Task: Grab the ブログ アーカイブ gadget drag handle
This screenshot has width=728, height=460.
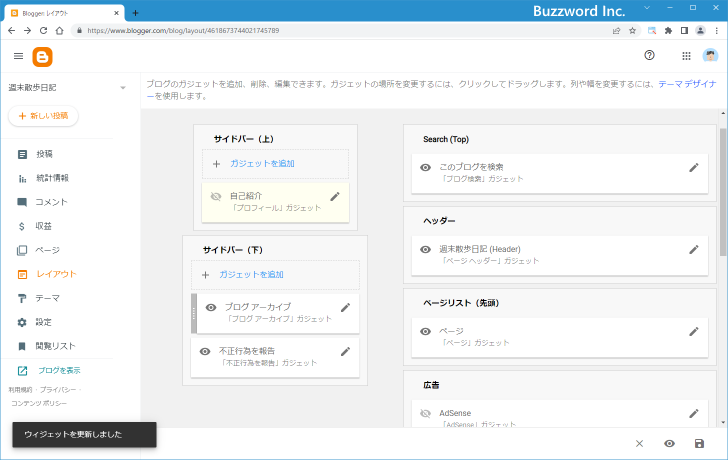Action: coord(194,313)
